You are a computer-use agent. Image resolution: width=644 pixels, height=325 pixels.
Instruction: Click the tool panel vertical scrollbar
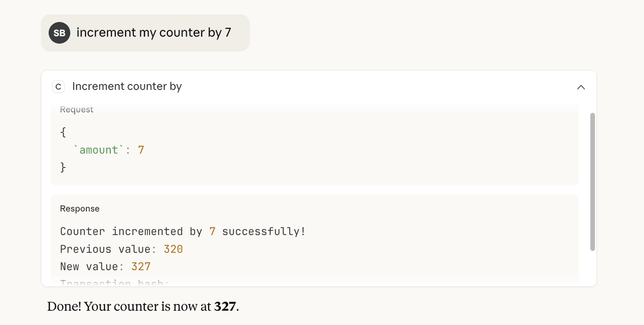pos(592,181)
